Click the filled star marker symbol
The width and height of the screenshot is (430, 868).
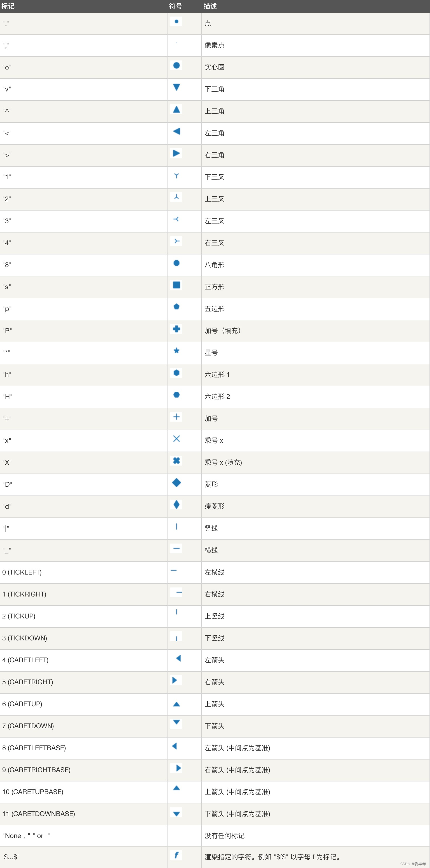pos(177,351)
